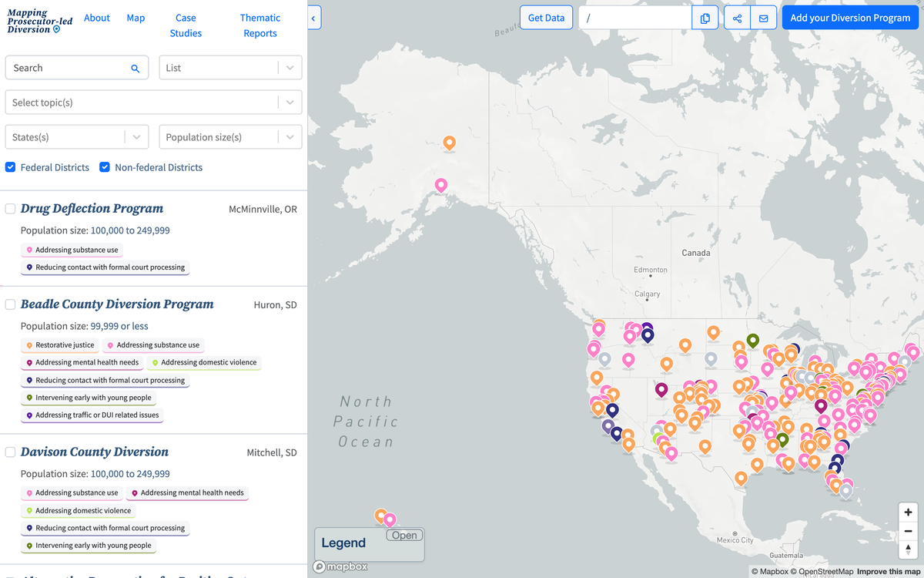The image size is (924, 578).
Task: Click the Get Data button
Action: pyautogui.click(x=546, y=18)
